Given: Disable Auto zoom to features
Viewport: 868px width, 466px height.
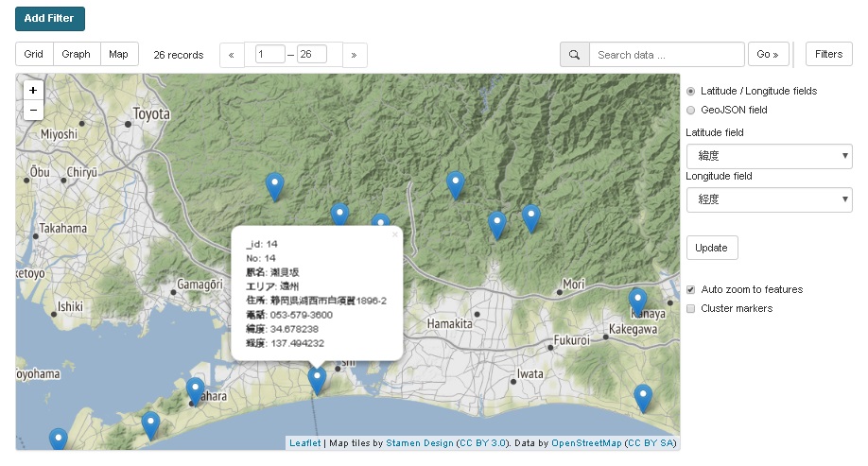Looking at the screenshot, I should pos(691,289).
